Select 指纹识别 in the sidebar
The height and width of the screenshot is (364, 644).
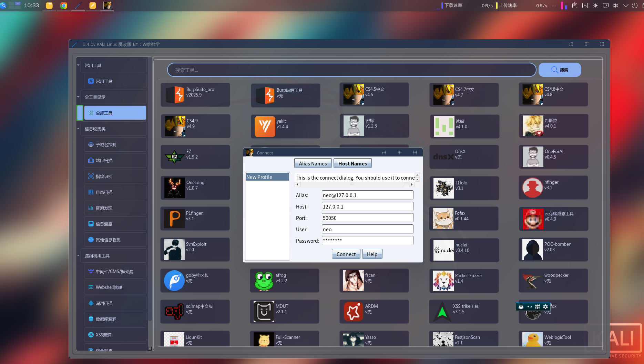coord(115,176)
